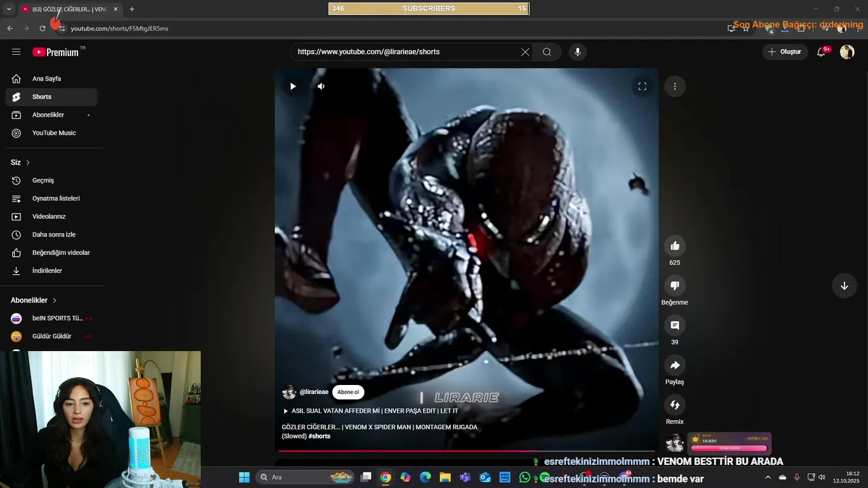Image resolution: width=868 pixels, height=488 pixels.
Task: Open Beğendiğim videolar list
Action: coord(52,253)
